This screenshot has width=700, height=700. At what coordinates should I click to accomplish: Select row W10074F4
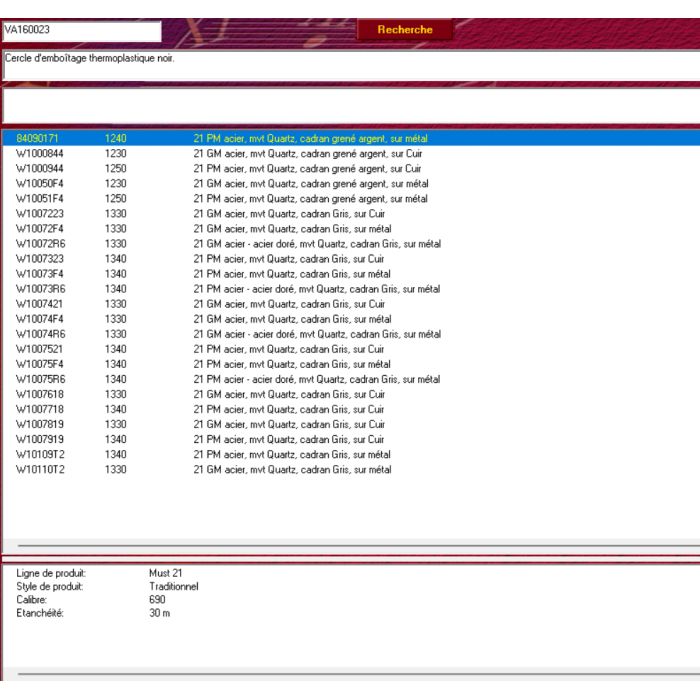(351, 319)
